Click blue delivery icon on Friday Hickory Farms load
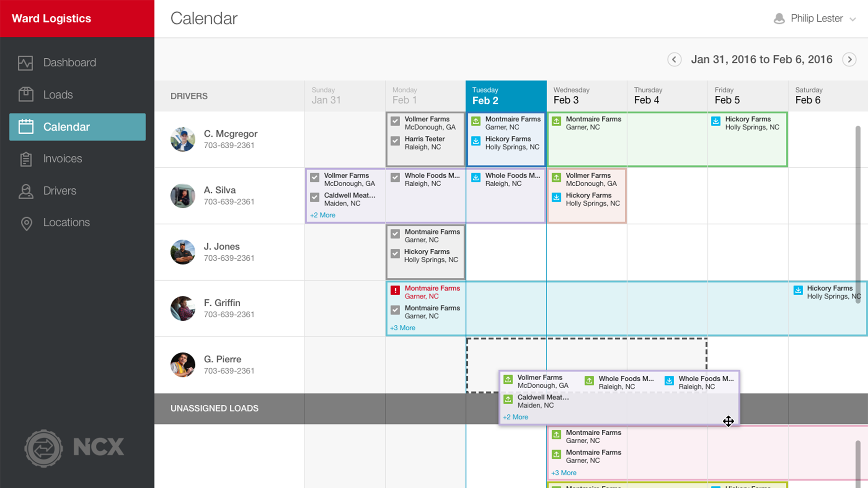The height and width of the screenshot is (488, 868). point(716,121)
